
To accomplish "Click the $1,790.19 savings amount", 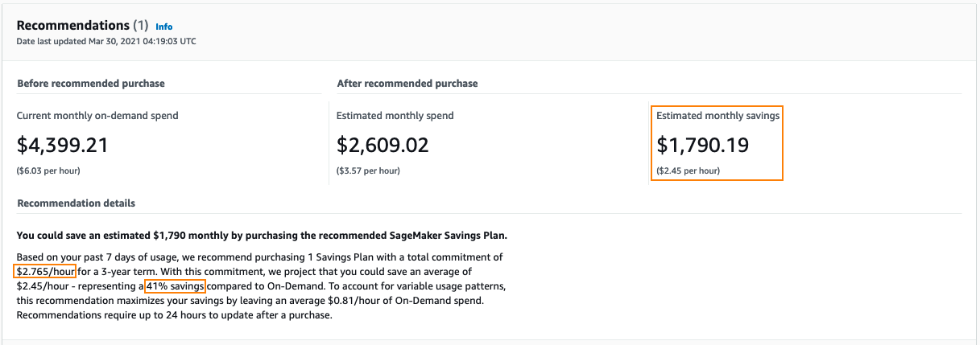I will 703,145.
